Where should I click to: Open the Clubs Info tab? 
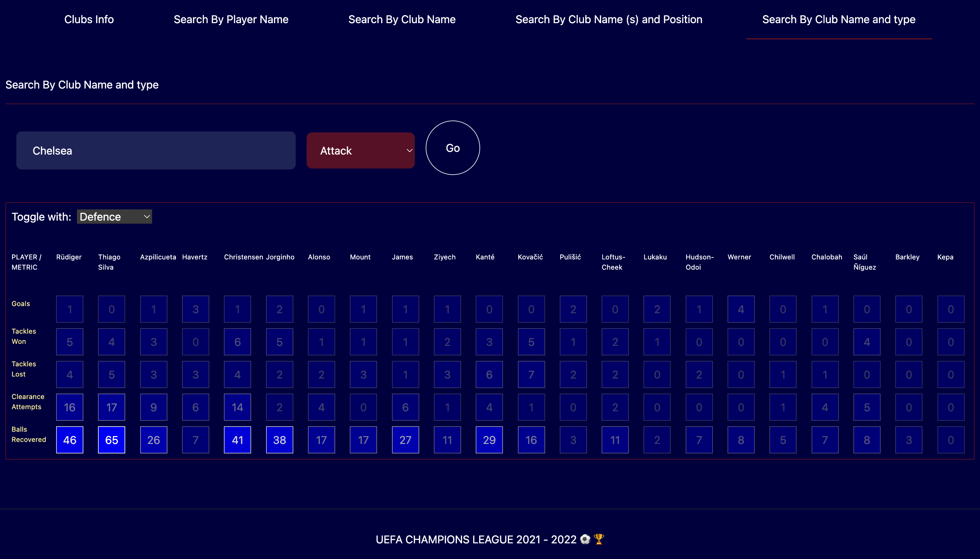(x=88, y=20)
